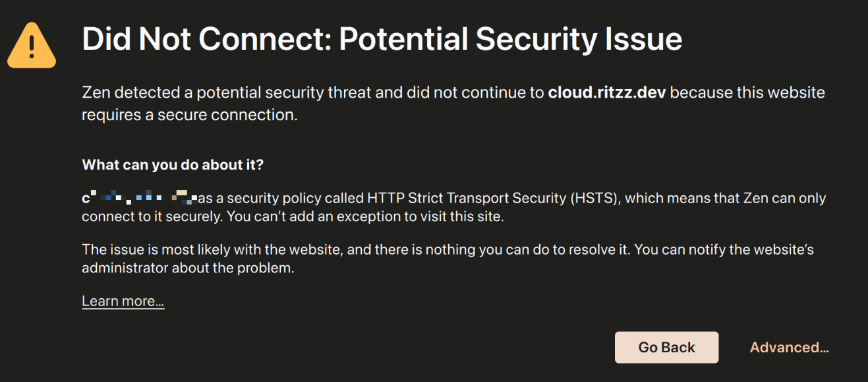Click the 'Potential Security Issue' part of the title
Screen dimensions: 868x382
511,40
